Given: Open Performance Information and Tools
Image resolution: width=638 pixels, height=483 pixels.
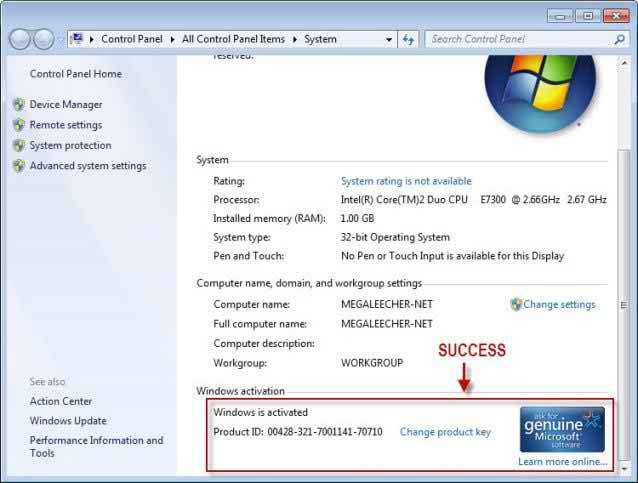Looking at the screenshot, I should click(x=96, y=447).
